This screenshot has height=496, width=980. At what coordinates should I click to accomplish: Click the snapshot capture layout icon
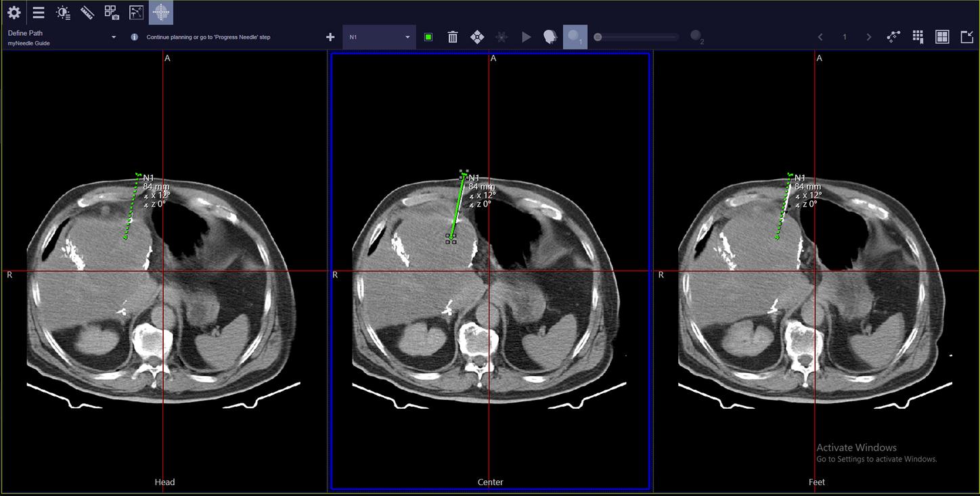tap(111, 12)
